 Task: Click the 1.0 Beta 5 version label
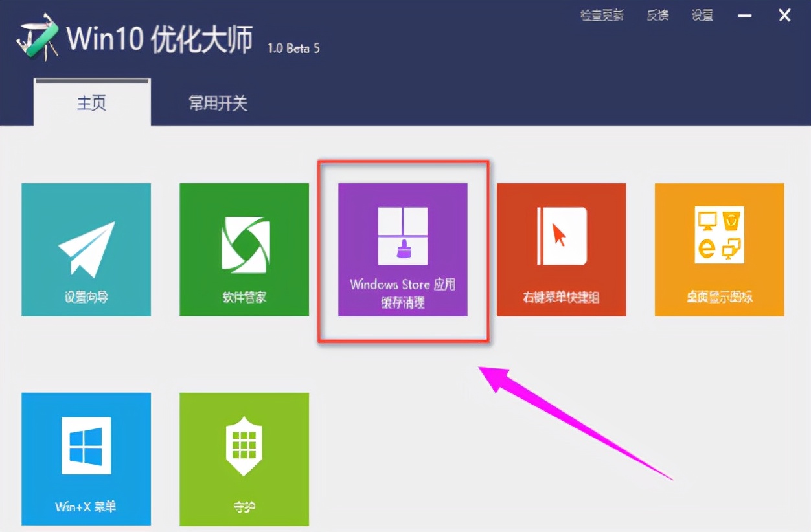pos(293,49)
